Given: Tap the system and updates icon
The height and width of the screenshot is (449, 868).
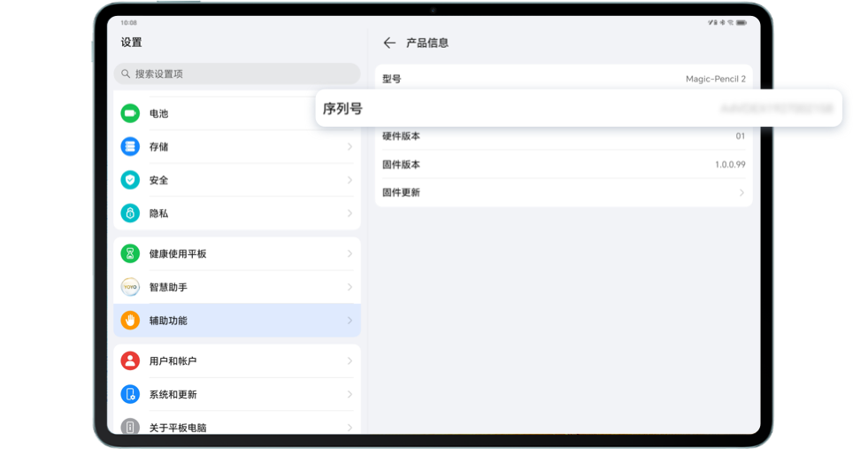Looking at the screenshot, I should pyautogui.click(x=130, y=394).
